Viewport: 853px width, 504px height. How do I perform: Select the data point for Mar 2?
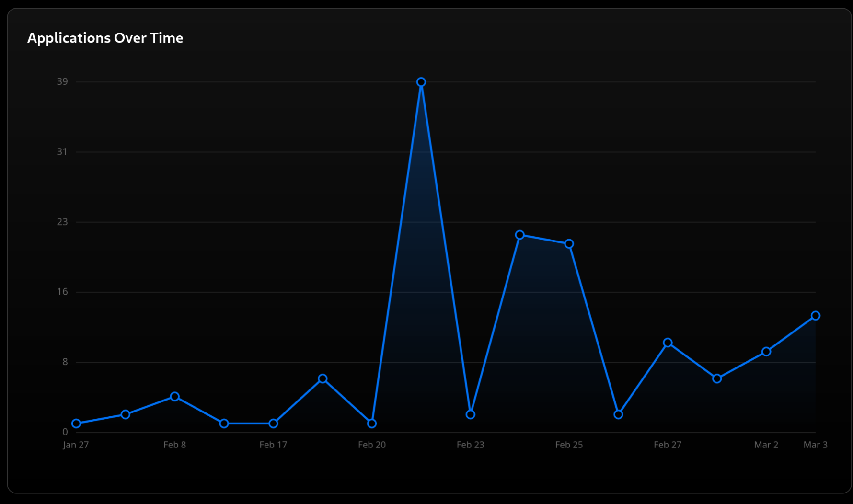[766, 352]
